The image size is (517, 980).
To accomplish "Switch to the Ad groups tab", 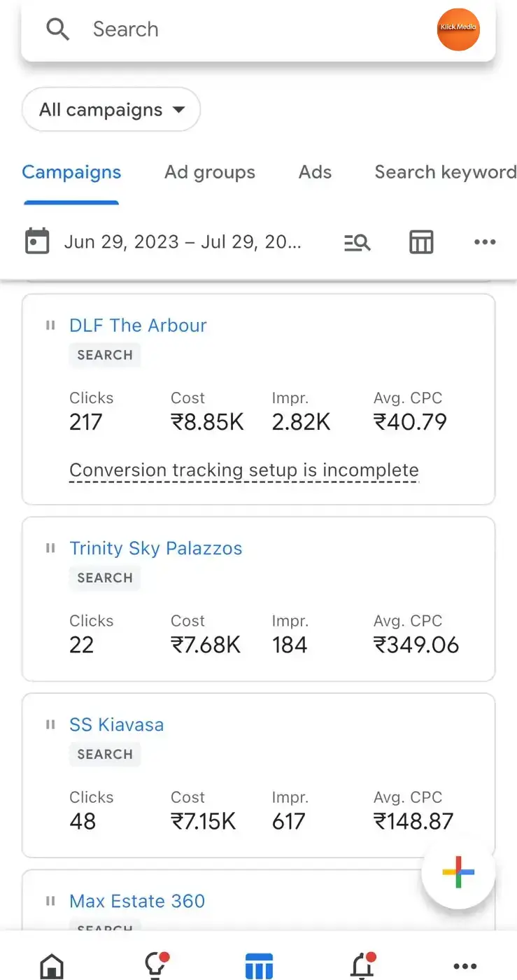I will (x=210, y=172).
